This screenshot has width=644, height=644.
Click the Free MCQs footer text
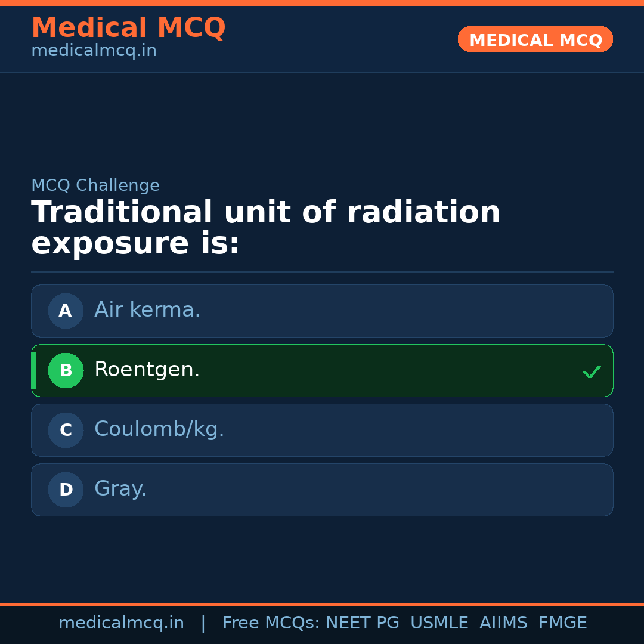[271, 623]
